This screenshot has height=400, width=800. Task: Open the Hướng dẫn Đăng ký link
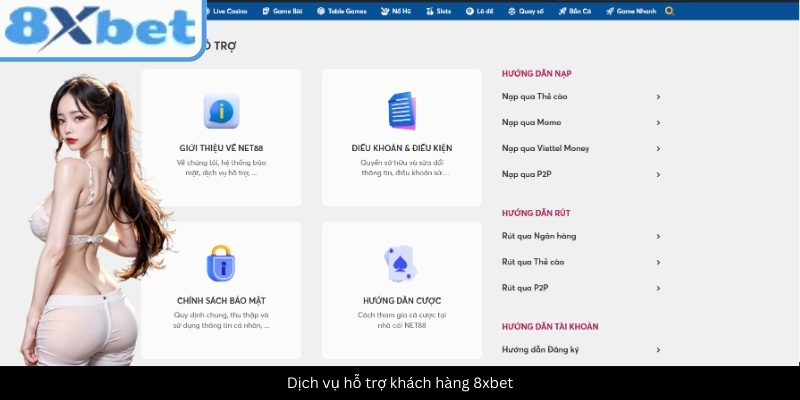(x=540, y=350)
